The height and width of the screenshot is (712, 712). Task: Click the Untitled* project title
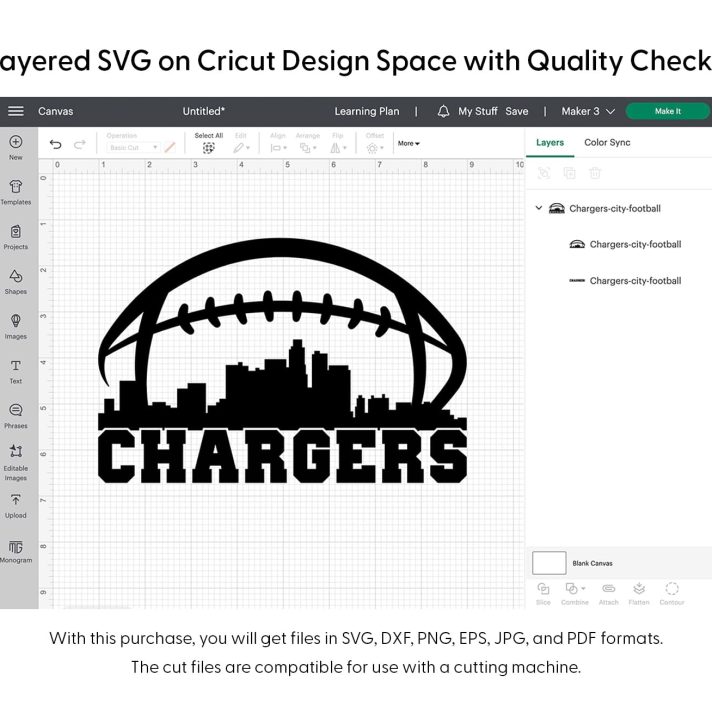(203, 111)
